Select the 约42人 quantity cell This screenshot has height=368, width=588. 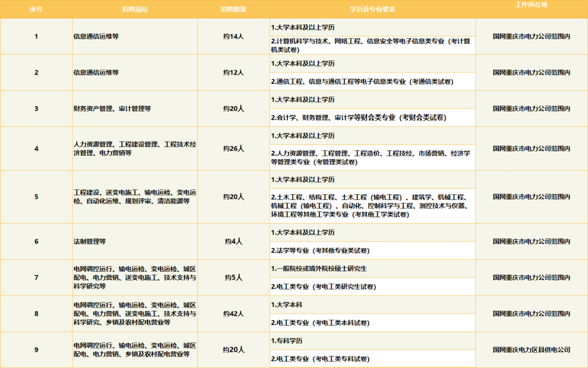[234, 313]
